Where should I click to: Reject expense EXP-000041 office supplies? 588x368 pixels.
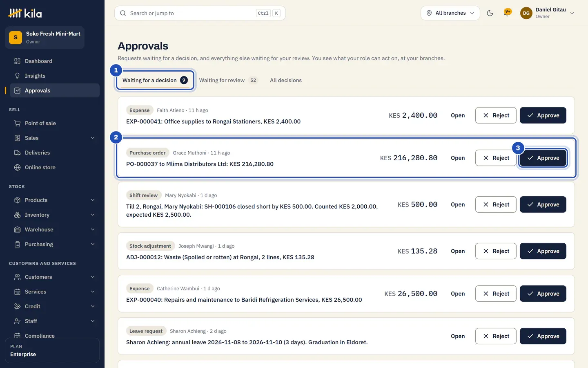pyautogui.click(x=496, y=115)
